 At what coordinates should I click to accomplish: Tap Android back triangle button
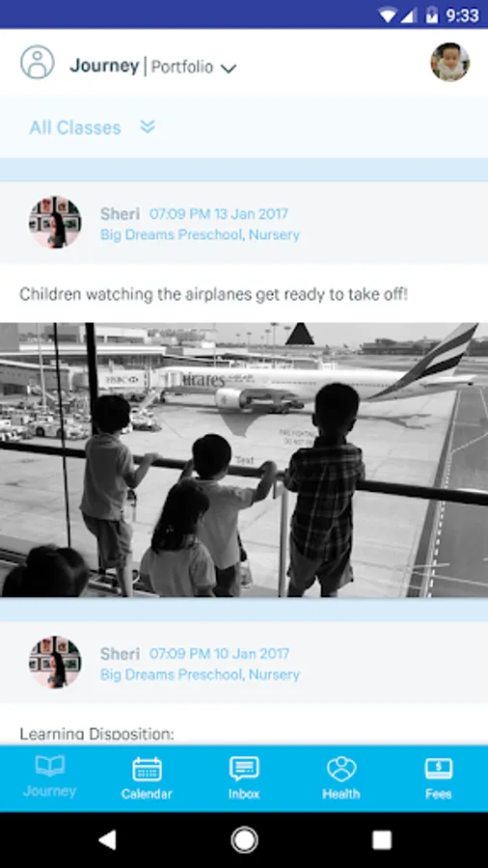coord(107,840)
